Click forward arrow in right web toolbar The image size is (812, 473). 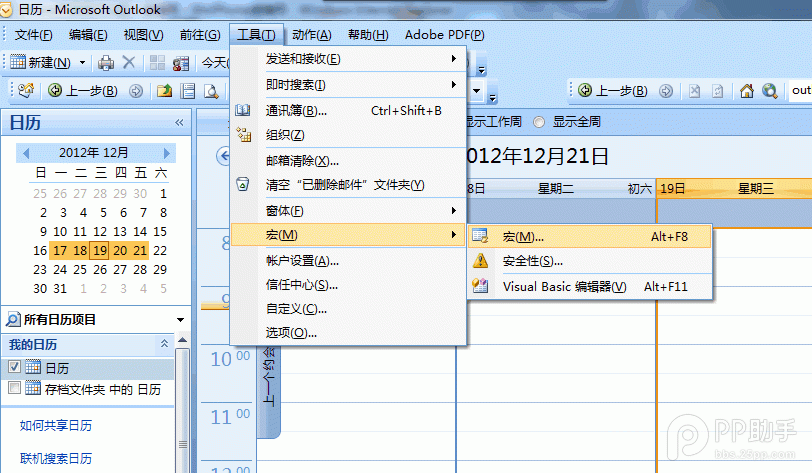666,91
